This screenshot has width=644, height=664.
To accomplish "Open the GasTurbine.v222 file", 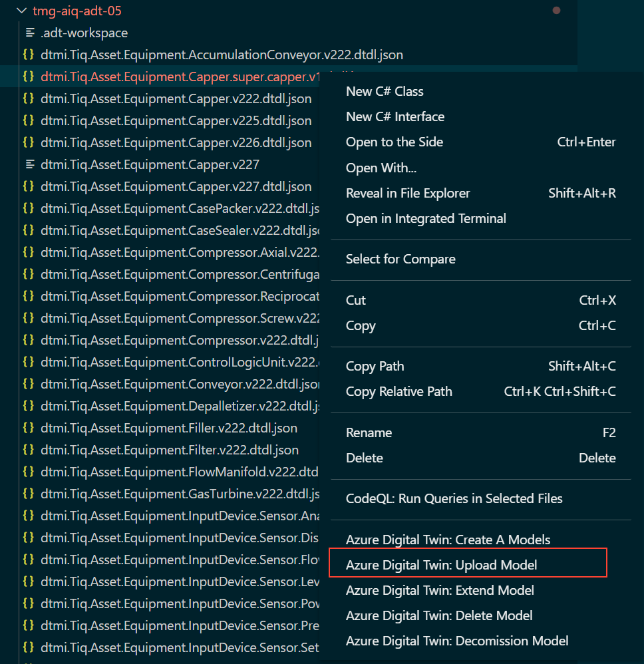I will [180, 494].
